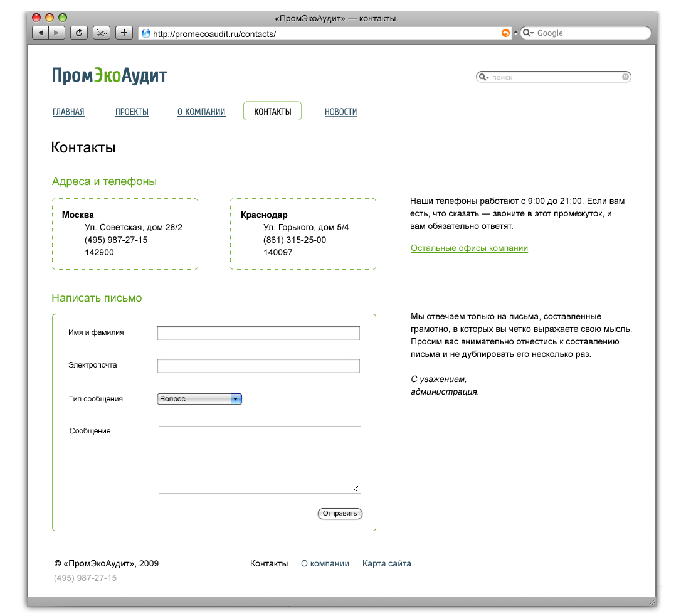Click the postal code 142900
The image size is (686, 616).
tap(99, 253)
